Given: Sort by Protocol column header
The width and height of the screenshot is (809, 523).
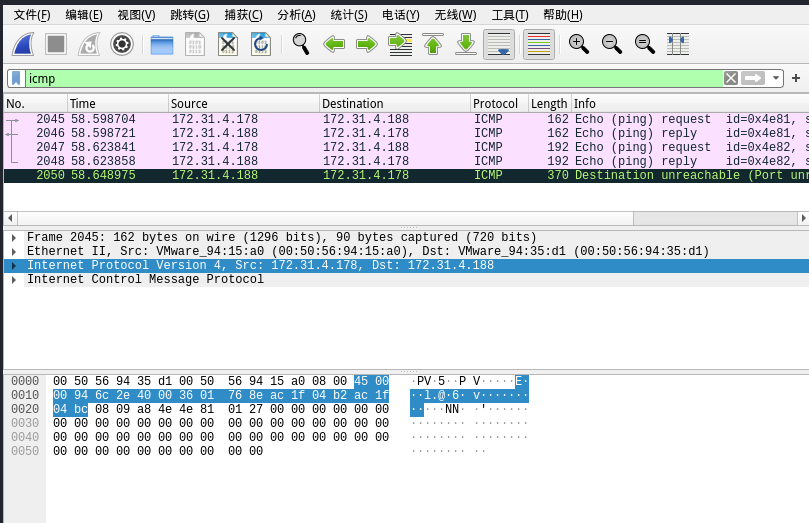Looking at the screenshot, I should (x=499, y=104).
